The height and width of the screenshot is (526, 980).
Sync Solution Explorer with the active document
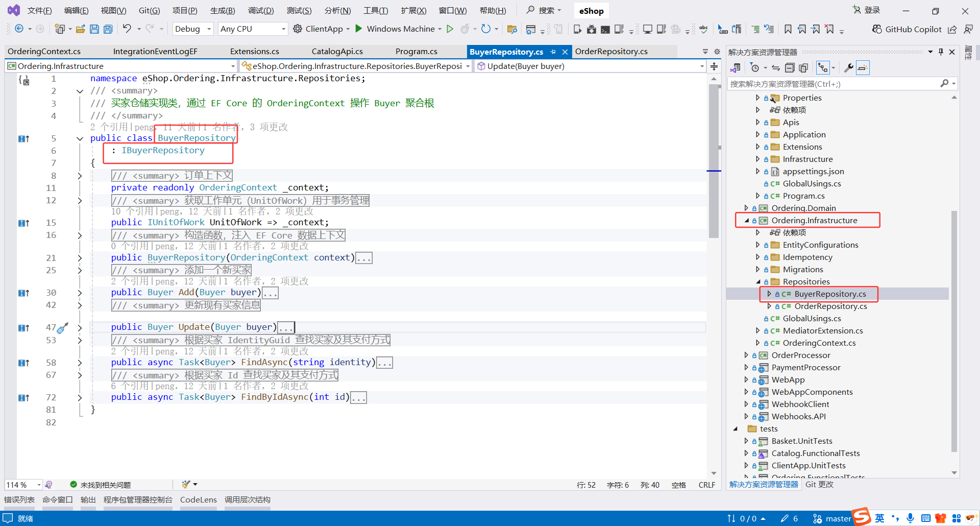click(776, 67)
